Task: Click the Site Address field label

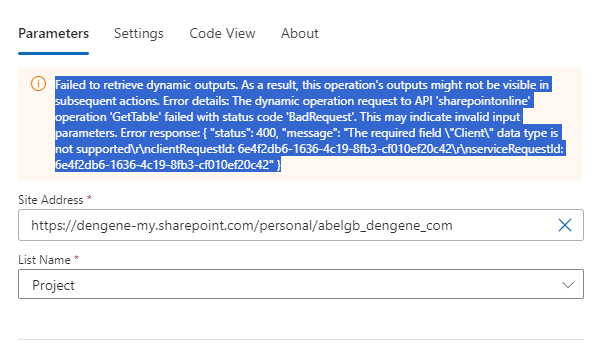Action: tap(50, 200)
